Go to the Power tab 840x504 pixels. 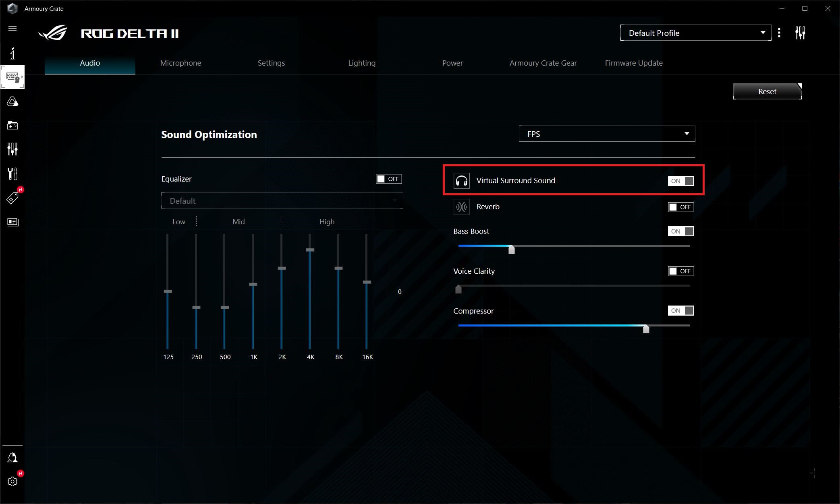pyautogui.click(x=452, y=63)
